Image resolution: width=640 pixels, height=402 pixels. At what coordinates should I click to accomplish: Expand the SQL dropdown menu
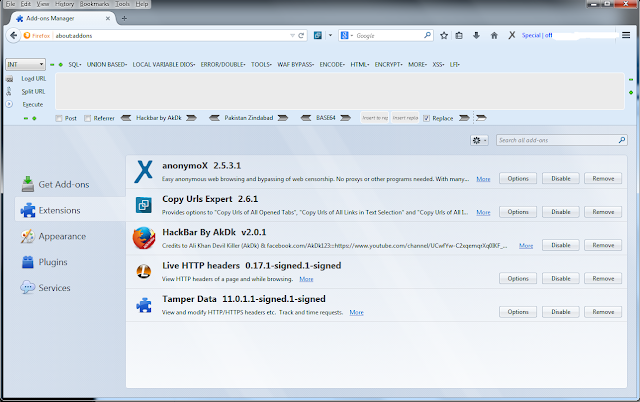pyautogui.click(x=75, y=64)
